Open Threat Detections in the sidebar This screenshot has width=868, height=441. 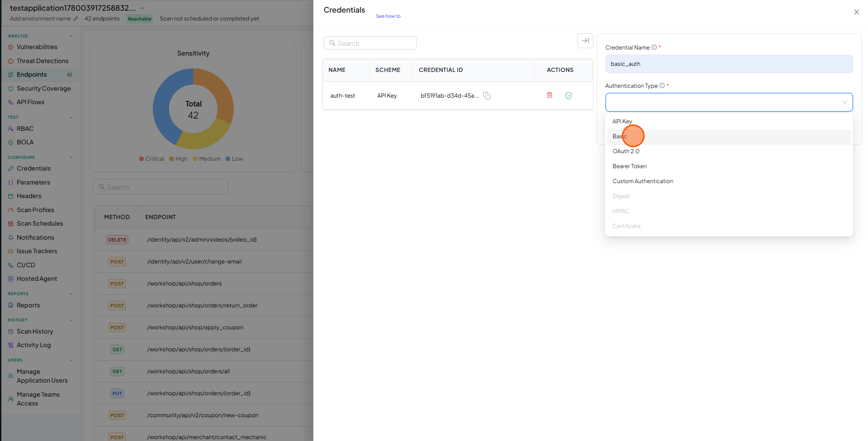pyautogui.click(x=42, y=61)
